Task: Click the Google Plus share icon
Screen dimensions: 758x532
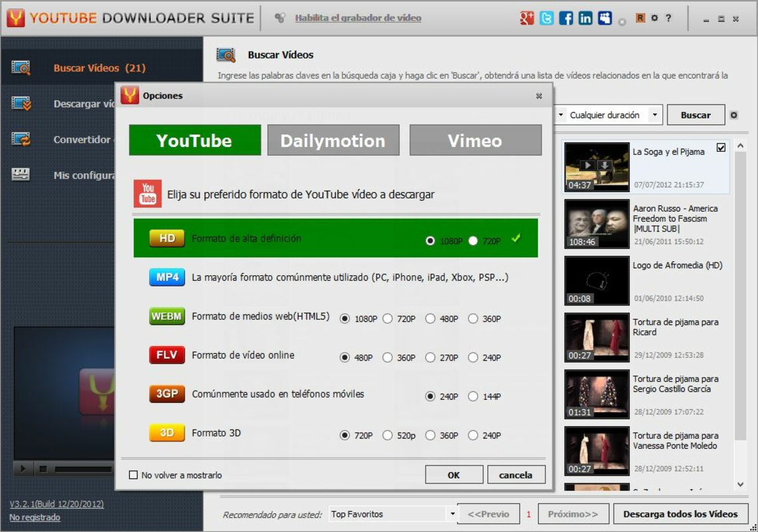Action: [527, 19]
